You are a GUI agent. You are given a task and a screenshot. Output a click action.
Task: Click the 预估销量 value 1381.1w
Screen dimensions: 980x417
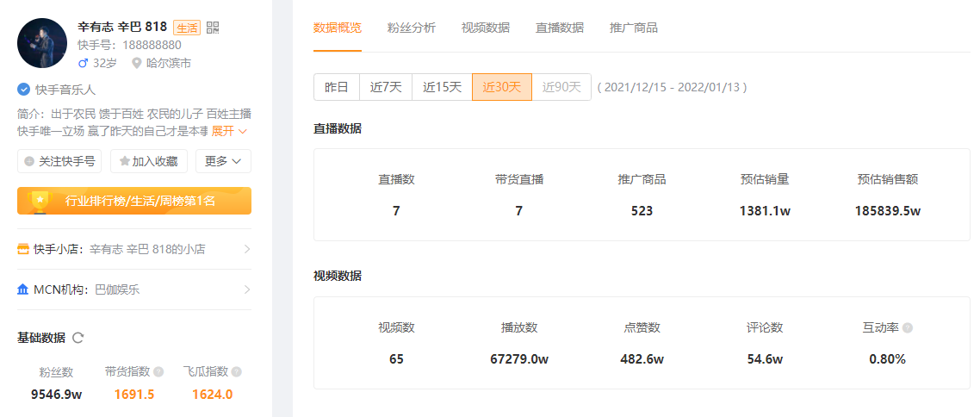765,211
